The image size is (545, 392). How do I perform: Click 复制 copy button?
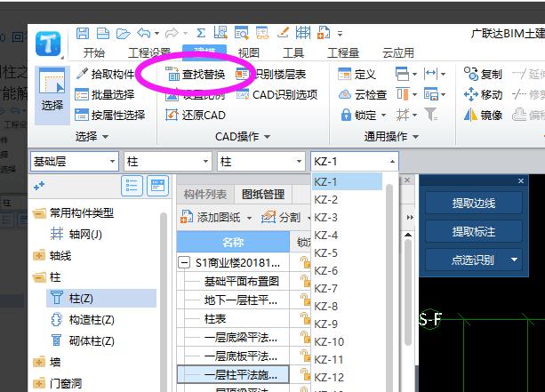[484, 74]
